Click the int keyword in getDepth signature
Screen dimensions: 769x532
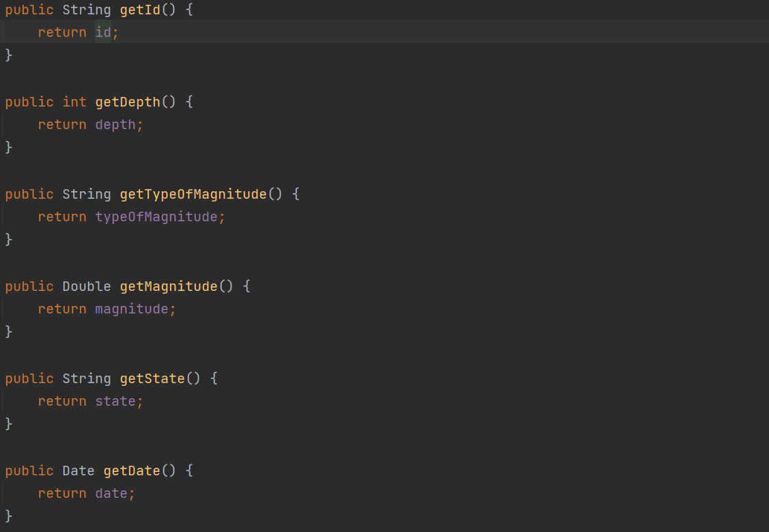tap(74, 102)
